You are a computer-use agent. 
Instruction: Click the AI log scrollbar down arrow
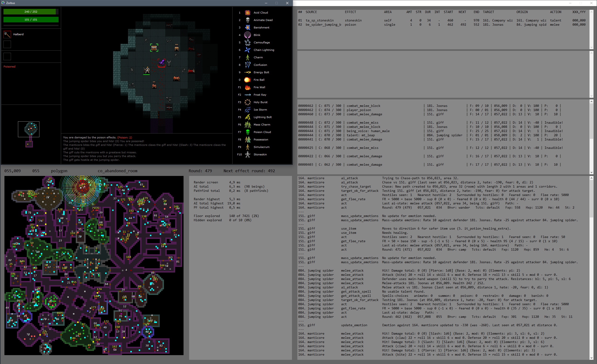591,358
